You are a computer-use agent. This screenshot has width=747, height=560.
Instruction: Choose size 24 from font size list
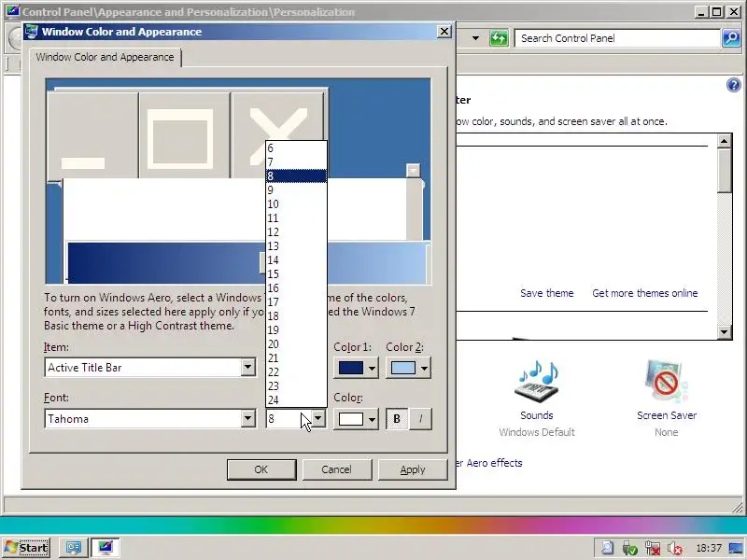(296, 400)
